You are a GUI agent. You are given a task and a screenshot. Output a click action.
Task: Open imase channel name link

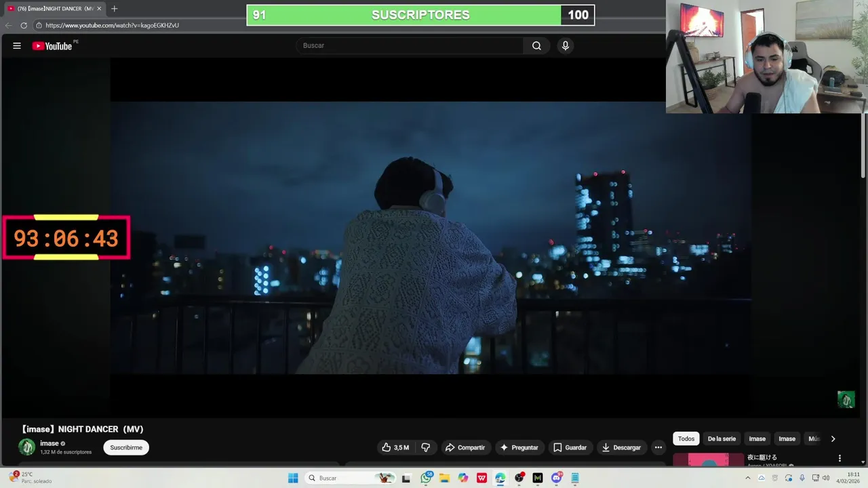tap(50, 443)
